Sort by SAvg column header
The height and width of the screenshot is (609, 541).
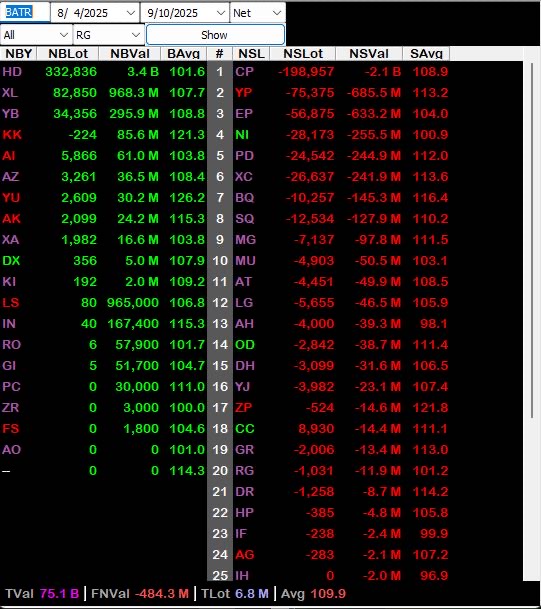click(x=426, y=54)
